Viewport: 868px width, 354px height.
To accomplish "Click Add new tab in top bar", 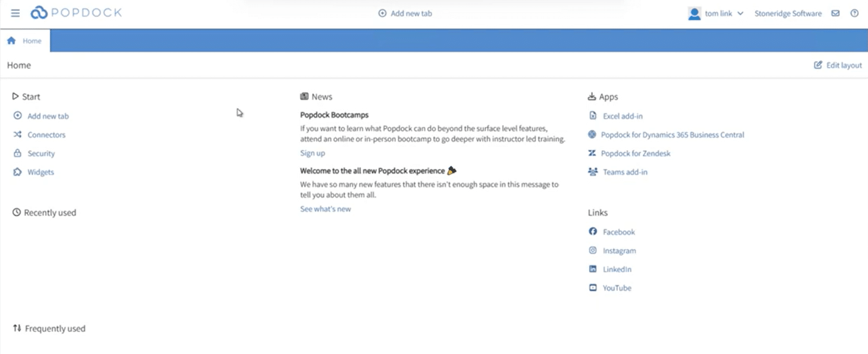I will click(405, 14).
